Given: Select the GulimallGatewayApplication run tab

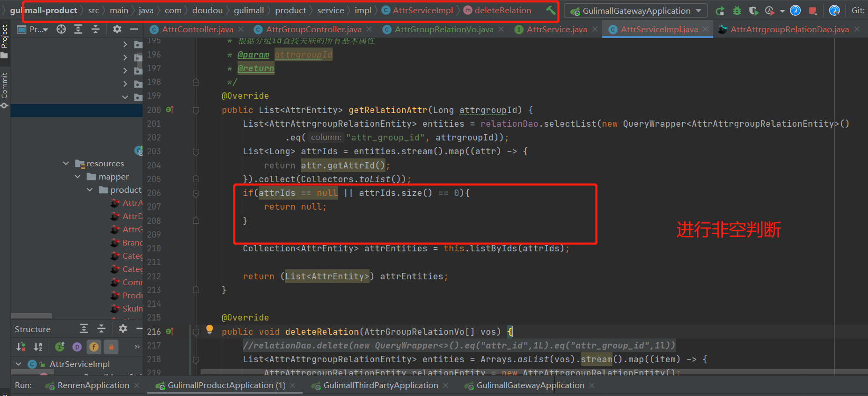Looking at the screenshot, I should pos(530,385).
